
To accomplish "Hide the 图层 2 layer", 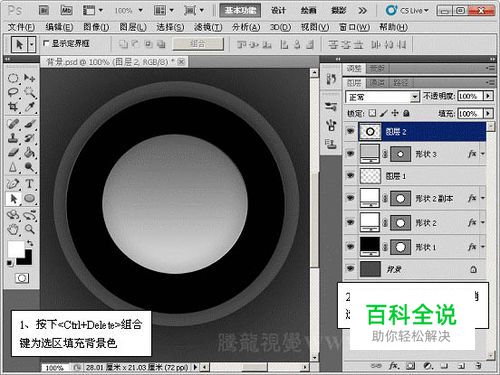I will 350,131.
